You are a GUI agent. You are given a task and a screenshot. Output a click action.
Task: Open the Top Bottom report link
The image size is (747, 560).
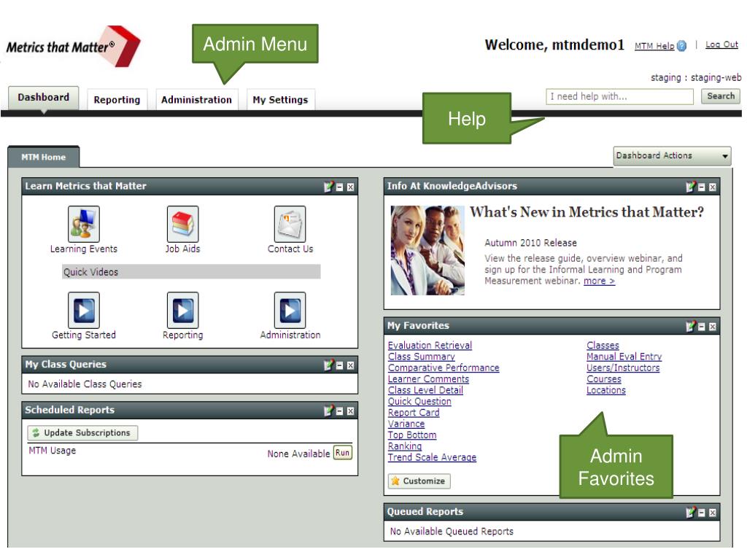[412, 435]
